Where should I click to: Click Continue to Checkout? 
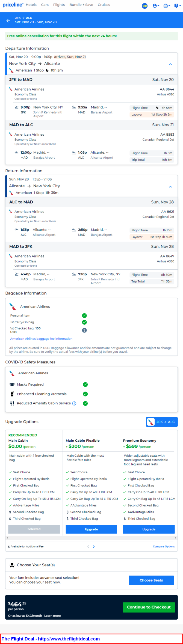pyautogui.click(x=149, y=607)
